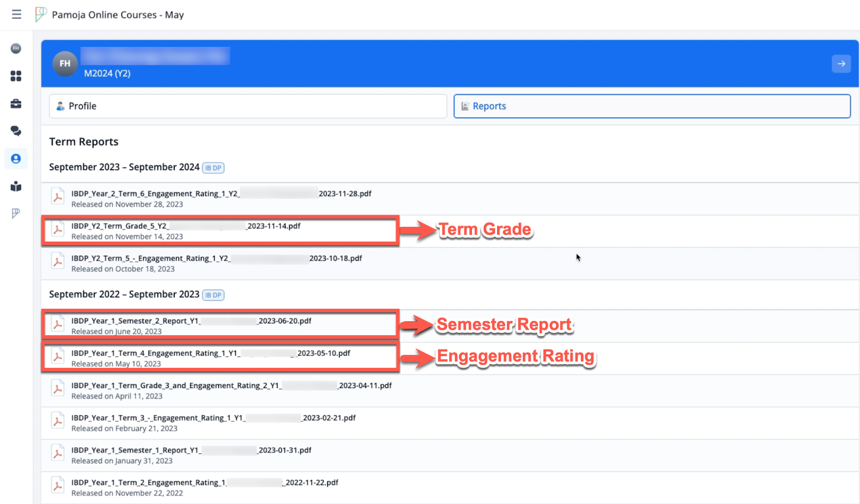This screenshot has width=860, height=504.
Task: Open the hamburger menu at top left
Action: 17,15
